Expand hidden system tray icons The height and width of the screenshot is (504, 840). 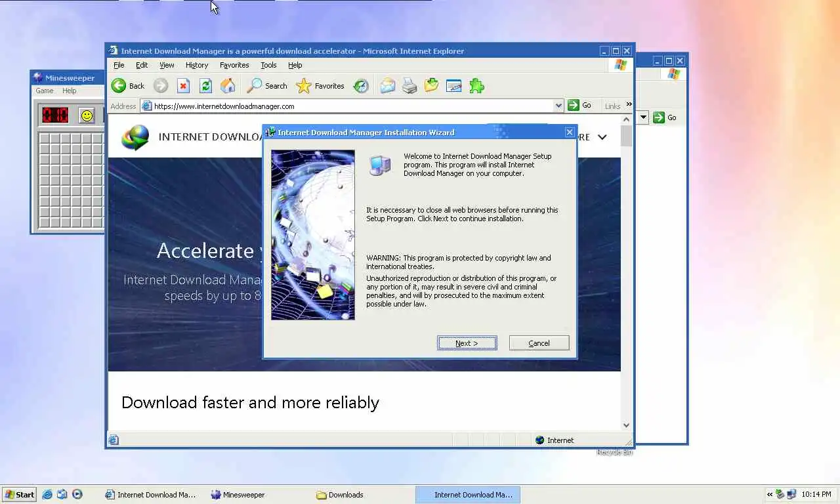pos(770,495)
